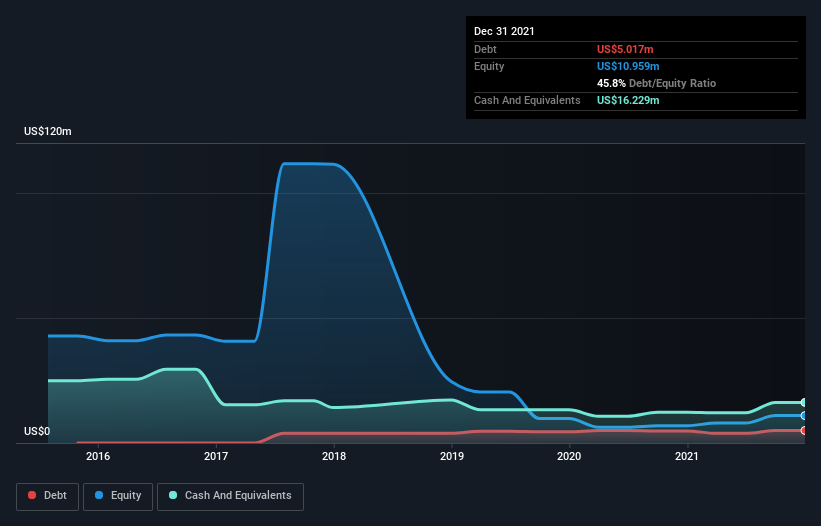Image resolution: width=821 pixels, height=526 pixels.
Task: Click the Cash And Equivalents tooltip label
Action: pos(527,100)
